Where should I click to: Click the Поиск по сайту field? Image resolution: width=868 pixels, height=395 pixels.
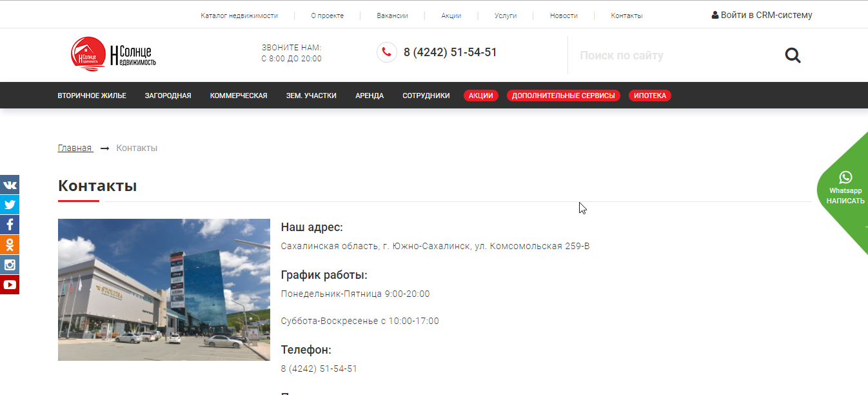coord(671,56)
